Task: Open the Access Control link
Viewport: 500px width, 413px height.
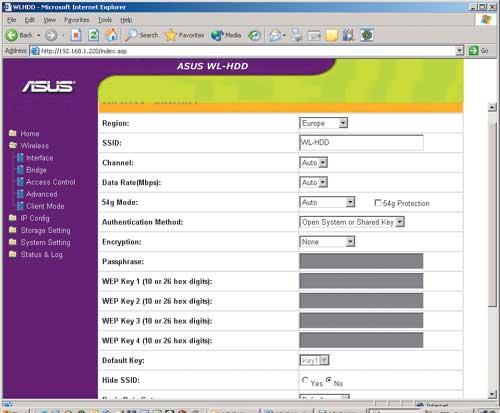Action: click(51, 182)
